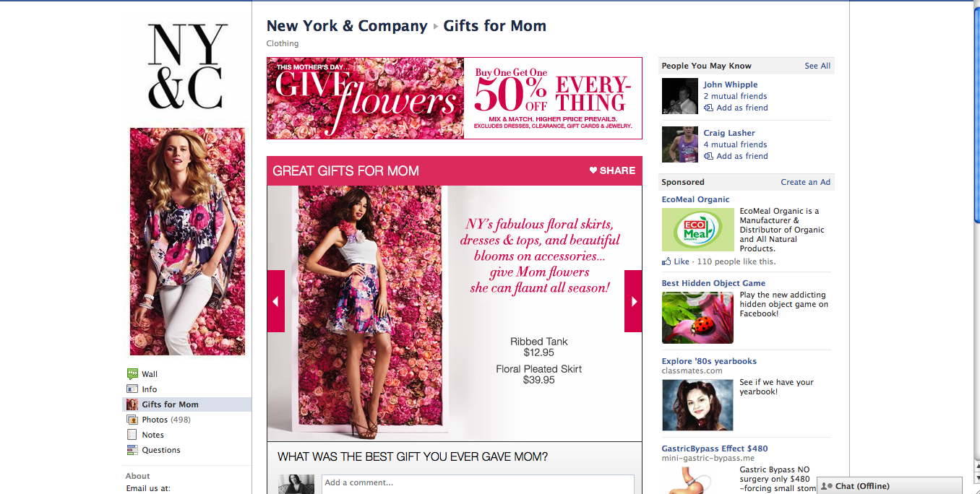Click the NY&C logo profile picture
Viewport: 980px width, 494px height.
(186, 66)
